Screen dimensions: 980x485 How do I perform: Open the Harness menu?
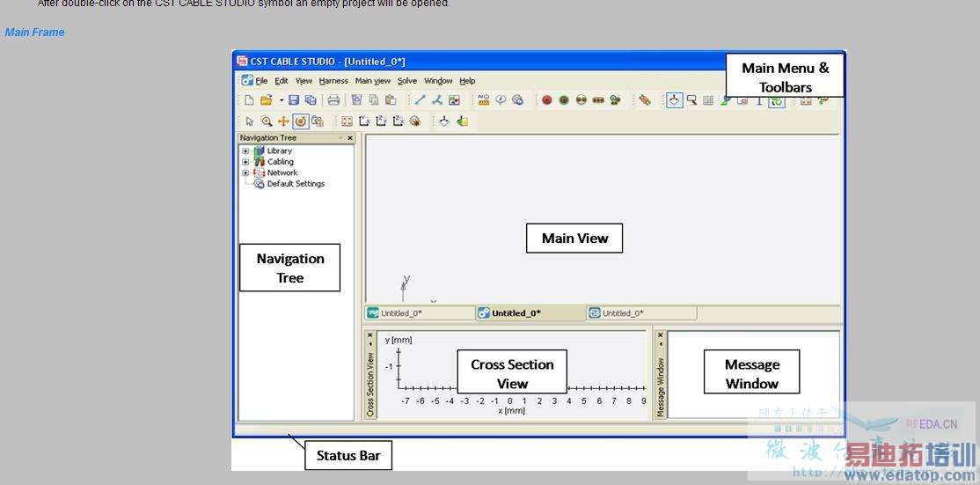coord(333,81)
